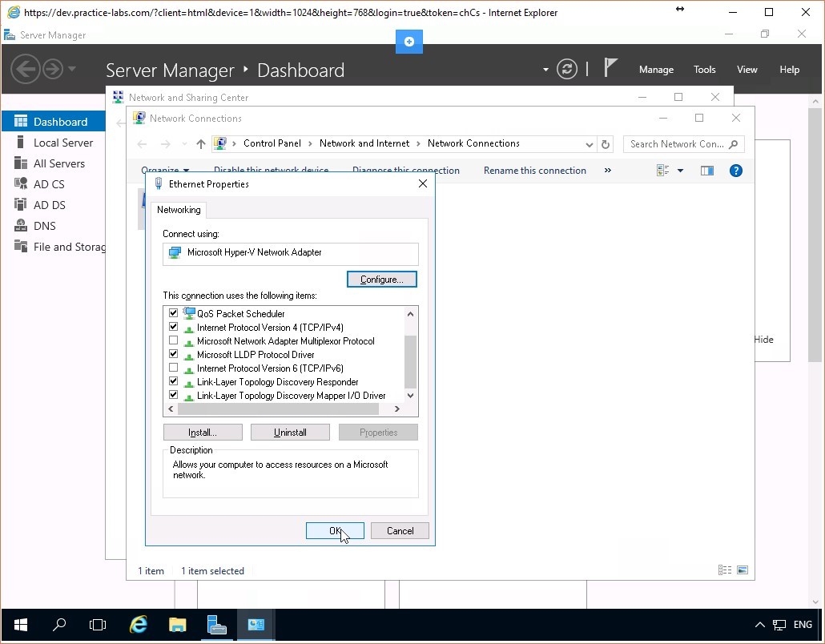
Task: Uncheck Internet Protocol Version 4 checkbox
Action: (173, 328)
